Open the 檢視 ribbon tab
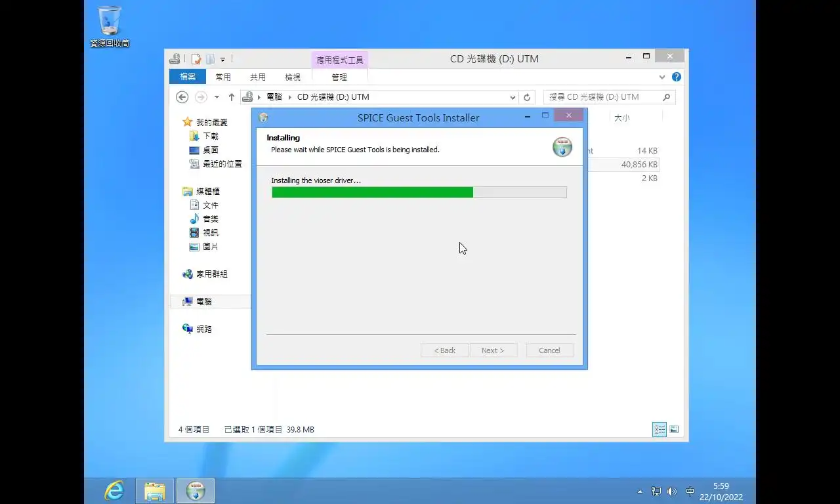The width and height of the screenshot is (840, 504). pos(293,77)
